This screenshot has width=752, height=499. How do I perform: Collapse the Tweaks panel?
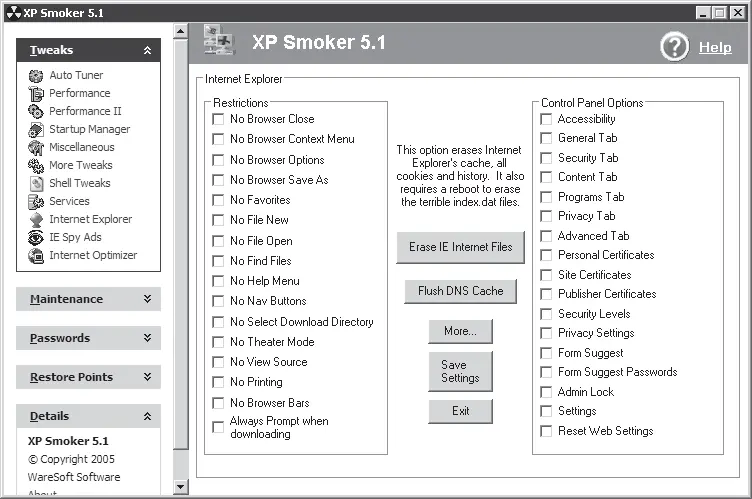[147, 50]
